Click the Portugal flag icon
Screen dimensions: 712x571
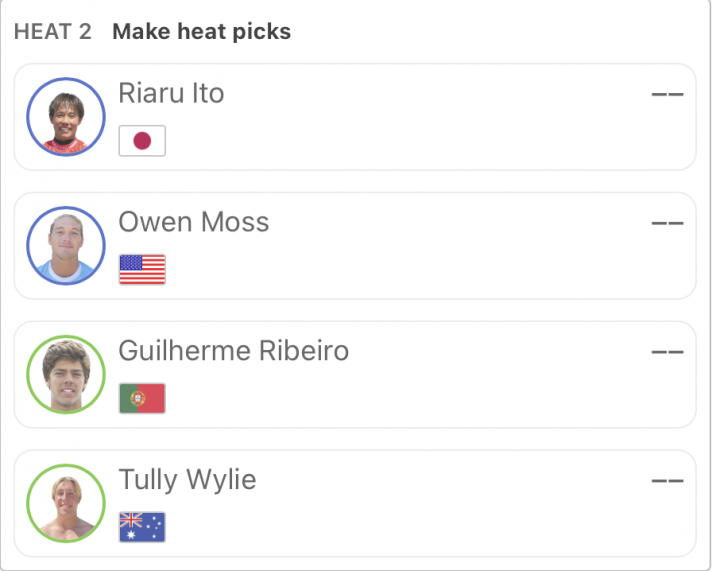(142, 398)
